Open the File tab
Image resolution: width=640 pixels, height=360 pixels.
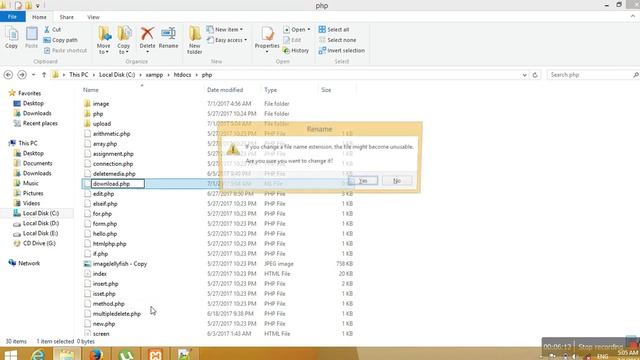[13, 17]
